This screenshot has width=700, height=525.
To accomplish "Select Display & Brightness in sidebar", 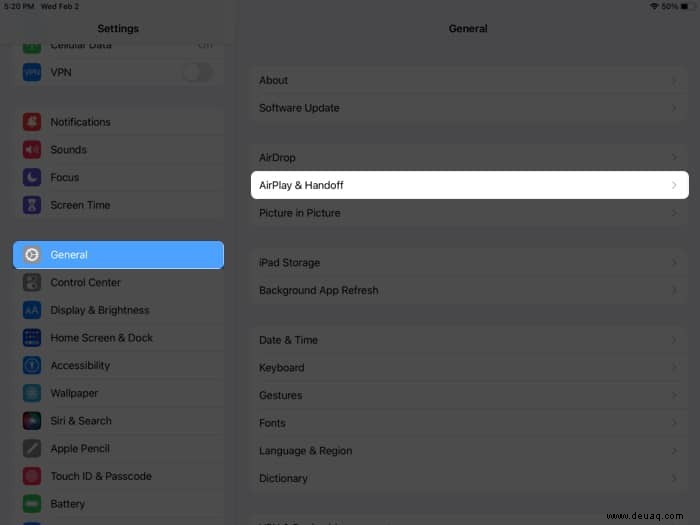I will coord(118,310).
